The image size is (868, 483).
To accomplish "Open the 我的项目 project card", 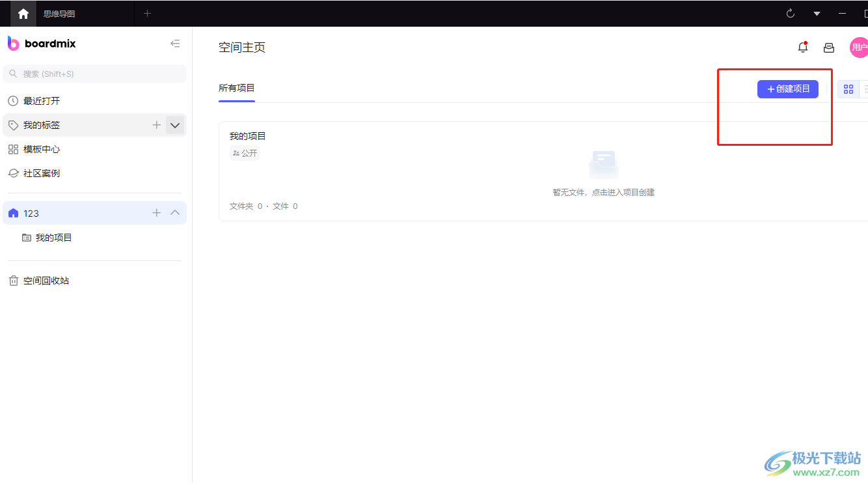I will click(543, 171).
